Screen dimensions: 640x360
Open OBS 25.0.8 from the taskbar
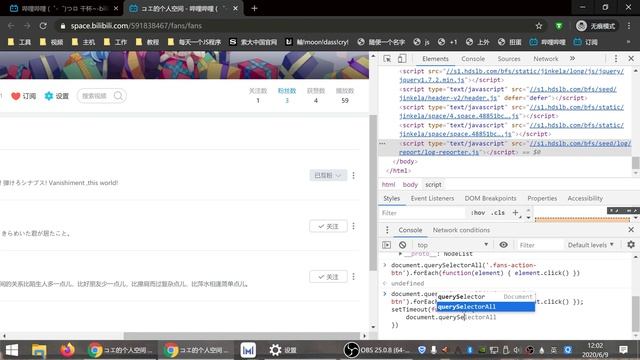point(378,350)
